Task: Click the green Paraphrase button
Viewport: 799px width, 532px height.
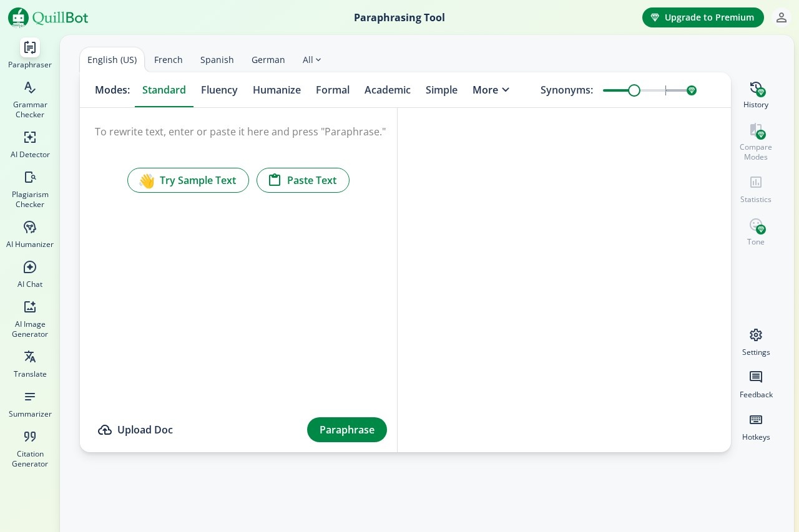Action: coord(346,430)
